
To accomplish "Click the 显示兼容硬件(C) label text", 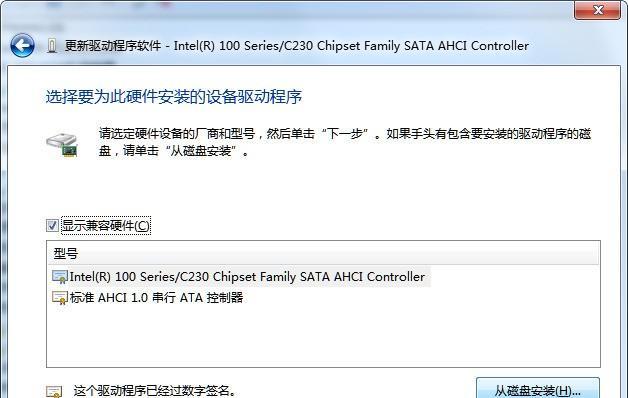I will [106, 225].
